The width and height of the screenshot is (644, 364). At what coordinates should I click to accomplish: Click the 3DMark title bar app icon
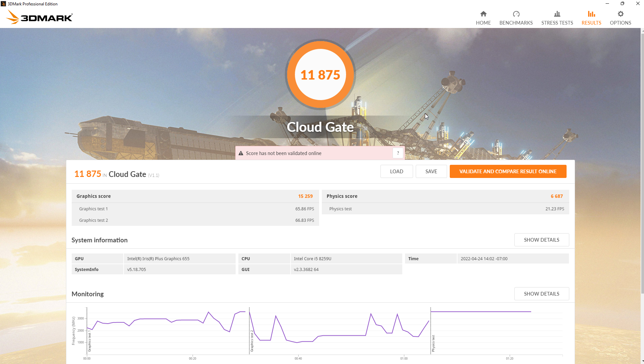tap(3, 4)
